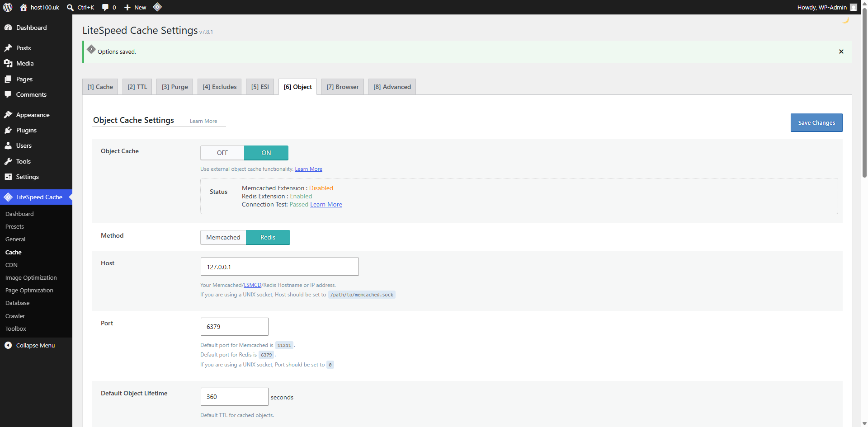This screenshot has height=427, width=868.
Task: Go to the [5] ESI tab
Action: click(x=260, y=87)
